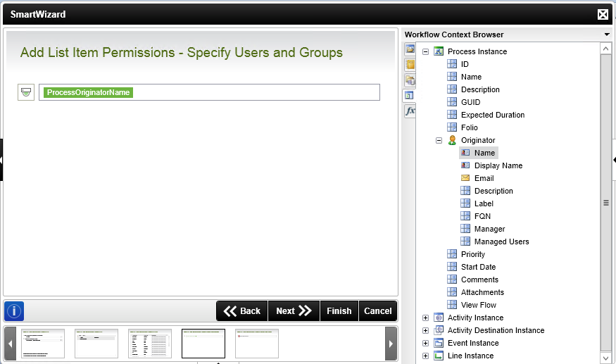Open the folder-with-database tab in Context Browser
The width and height of the screenshot is (616, 364).
[x=410, y=80]
